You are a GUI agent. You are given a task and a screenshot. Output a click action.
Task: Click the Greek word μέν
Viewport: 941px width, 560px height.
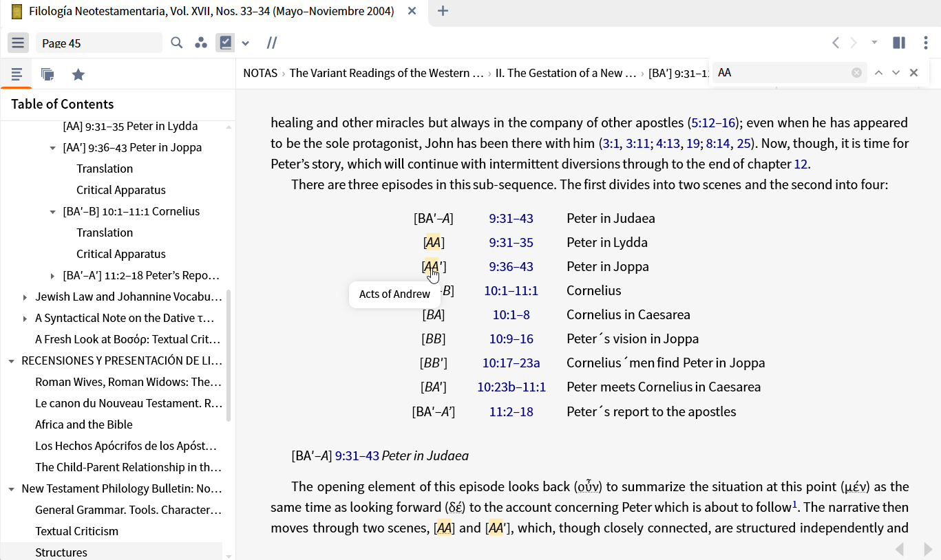click(x=855, y=487)
